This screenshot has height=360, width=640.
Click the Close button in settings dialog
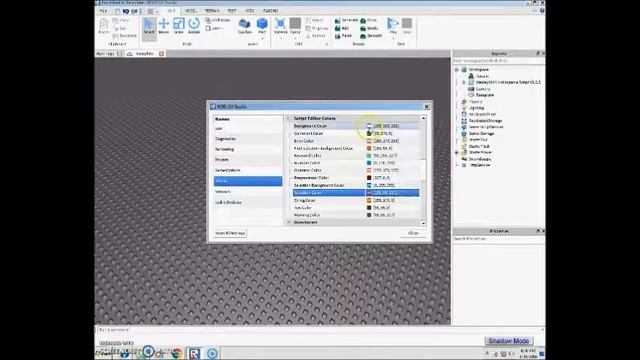413,233
